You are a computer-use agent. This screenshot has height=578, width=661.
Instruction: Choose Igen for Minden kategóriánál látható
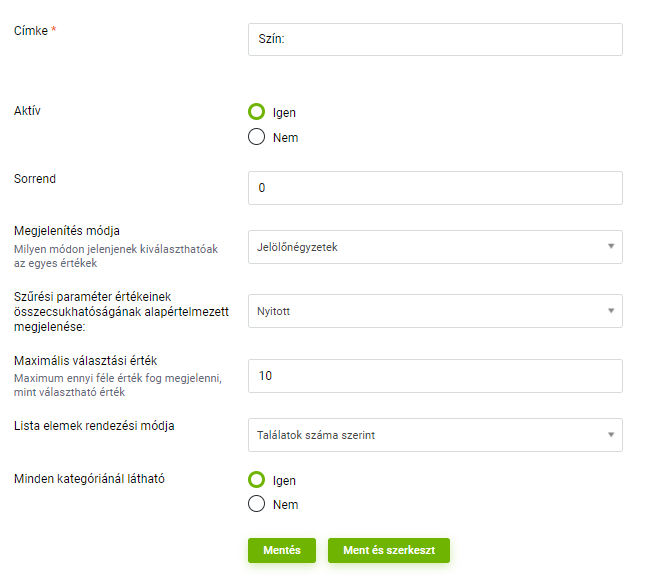click(x=256, y=480)
